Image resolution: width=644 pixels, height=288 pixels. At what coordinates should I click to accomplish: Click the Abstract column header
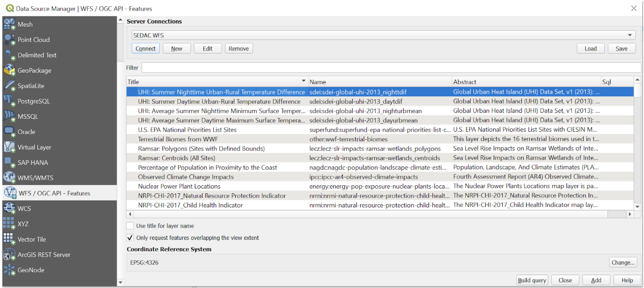coord(527,82)
